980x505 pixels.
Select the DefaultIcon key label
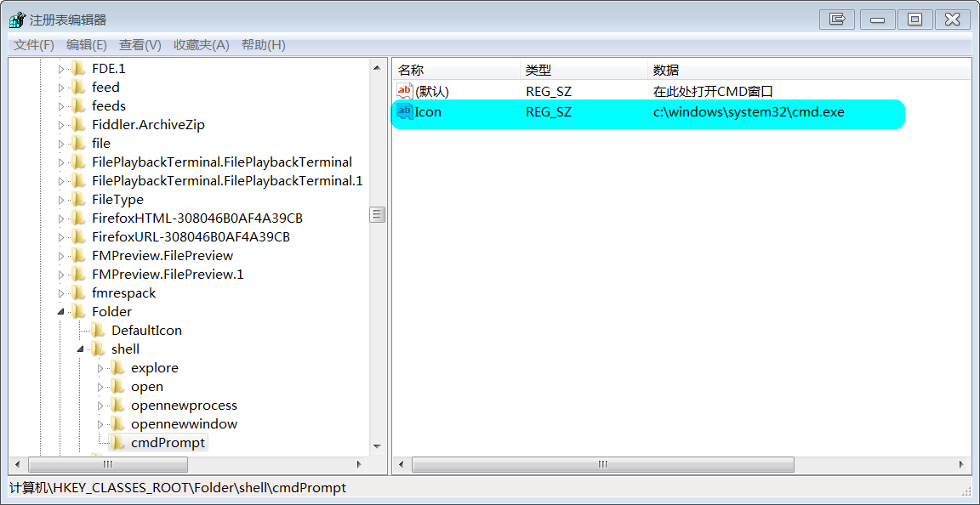pyautogui.click(x=147, y=330)
